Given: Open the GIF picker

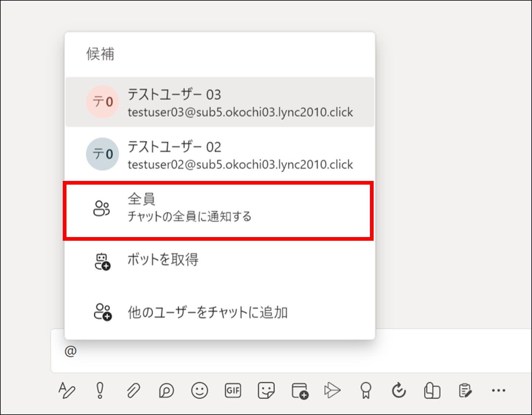Looking at the screenshot, I should click(x=233, y=390).
